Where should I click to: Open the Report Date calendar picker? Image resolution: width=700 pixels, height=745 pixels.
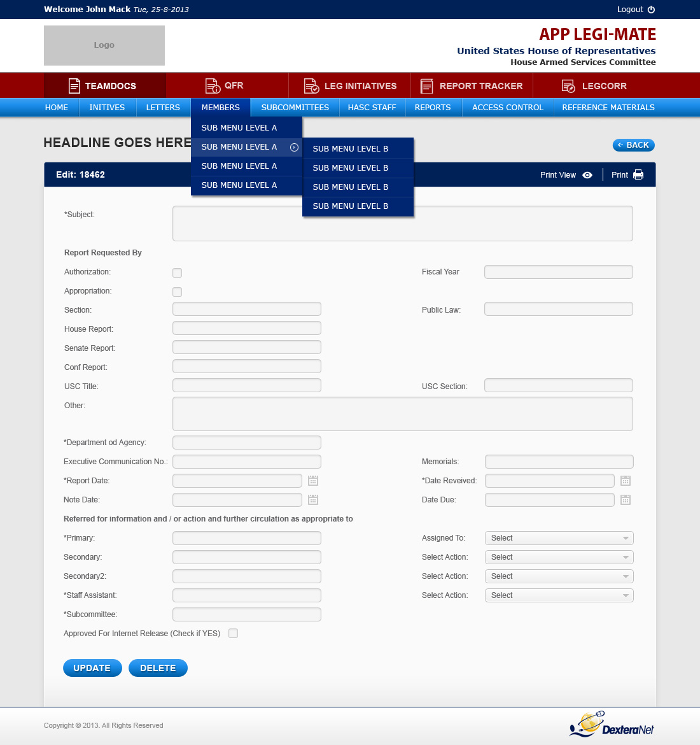click(313, 481)
